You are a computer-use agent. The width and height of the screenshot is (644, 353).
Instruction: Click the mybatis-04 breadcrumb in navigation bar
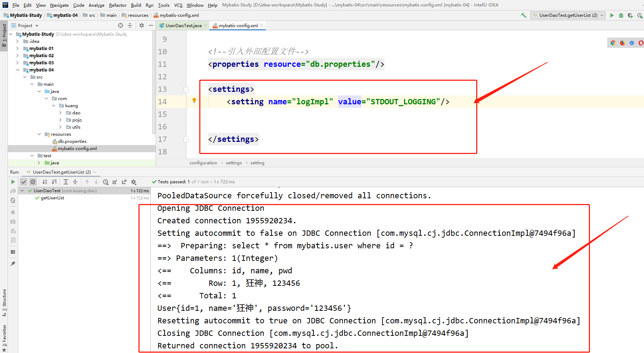click(62, 15)
